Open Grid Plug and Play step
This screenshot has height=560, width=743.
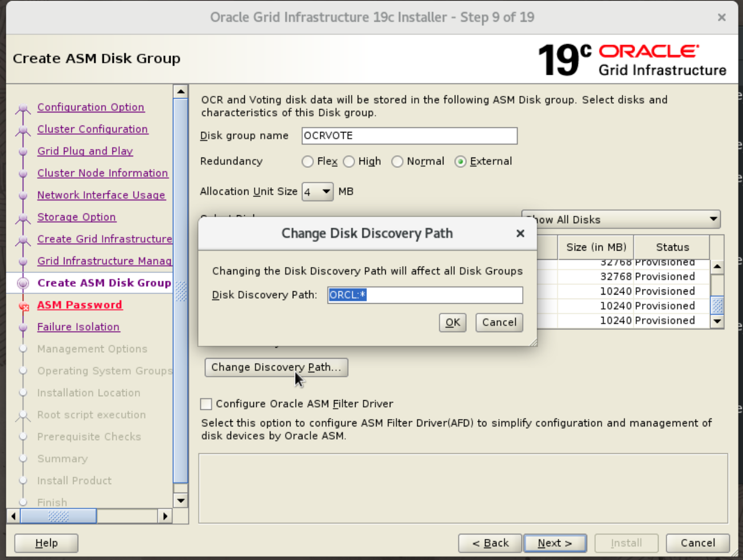coord(85,151)
